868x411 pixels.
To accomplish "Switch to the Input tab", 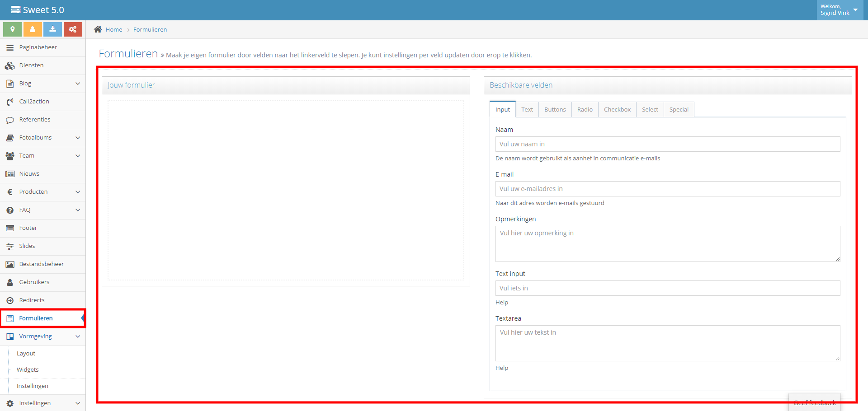I will [502, 109].
